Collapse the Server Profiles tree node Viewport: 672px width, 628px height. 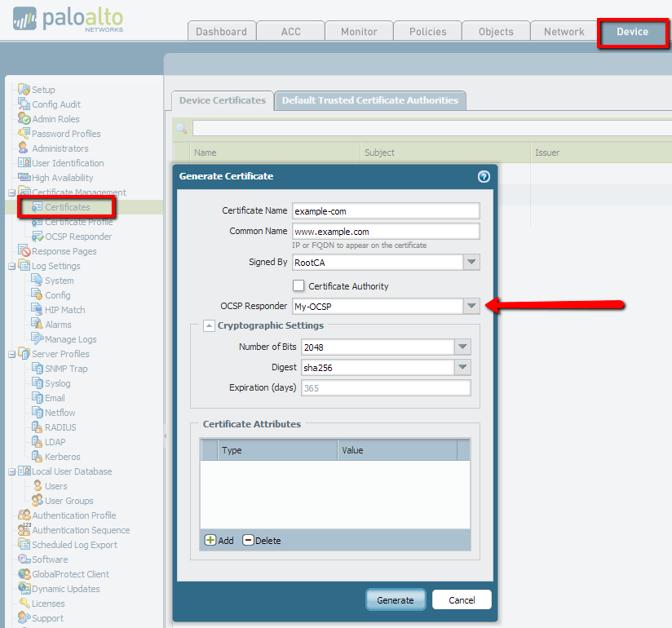(12, 354)
